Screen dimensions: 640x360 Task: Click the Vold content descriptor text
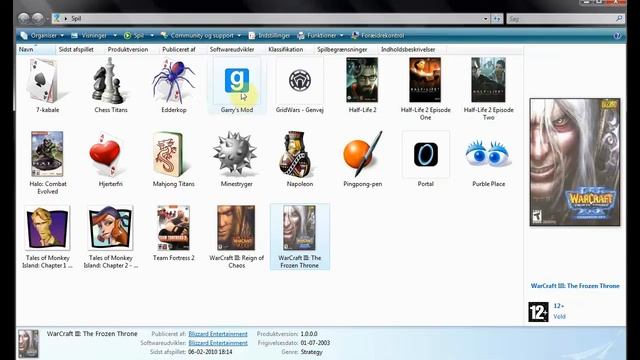(559, 316)
